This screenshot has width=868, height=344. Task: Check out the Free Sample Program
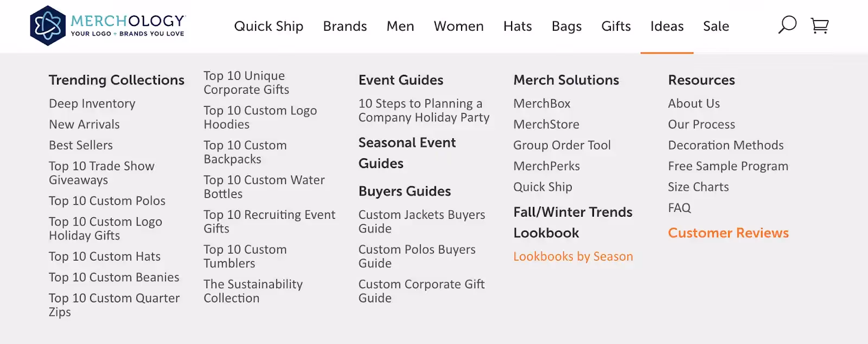coord(727,166)
